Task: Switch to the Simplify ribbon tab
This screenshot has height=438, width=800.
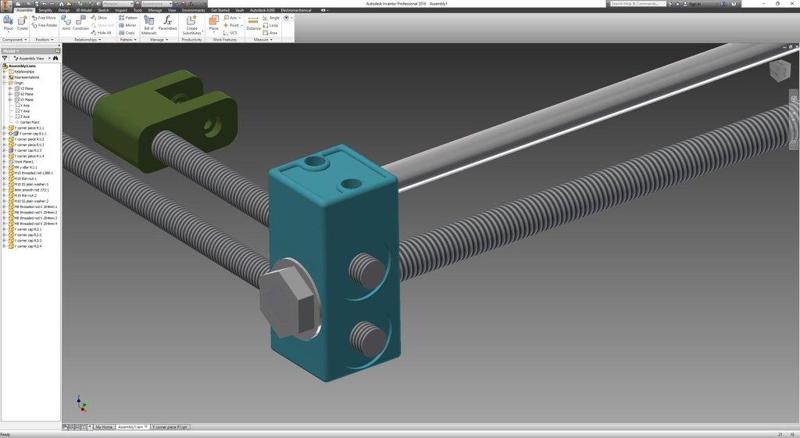Action: pos(45,10)
